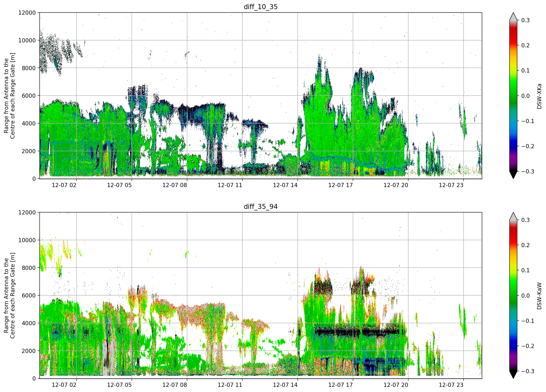Viewport: 546px width, 392px height.
Task: Click the '12-07 20' x-tick of diff_10_35
Action: tap(396, 185)
